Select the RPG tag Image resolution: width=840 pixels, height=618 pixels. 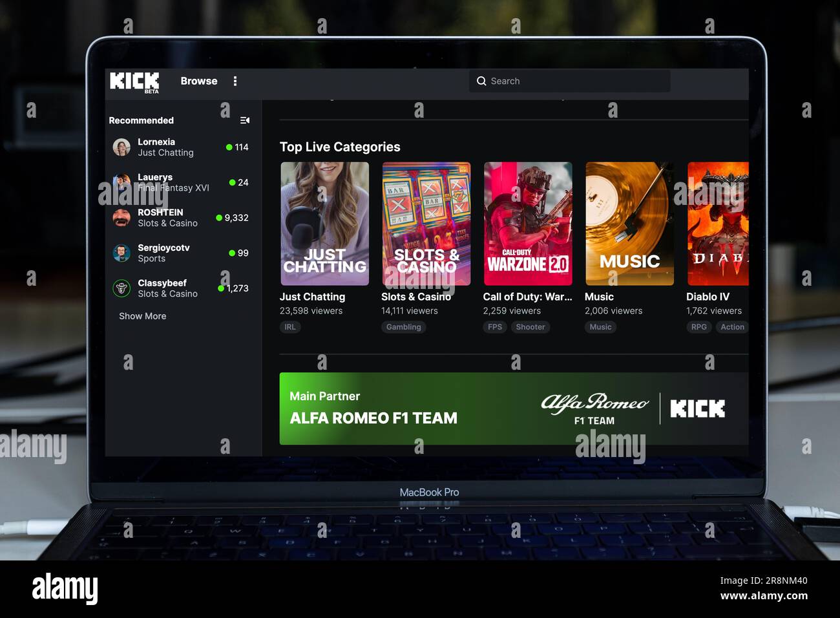[698, 327]
